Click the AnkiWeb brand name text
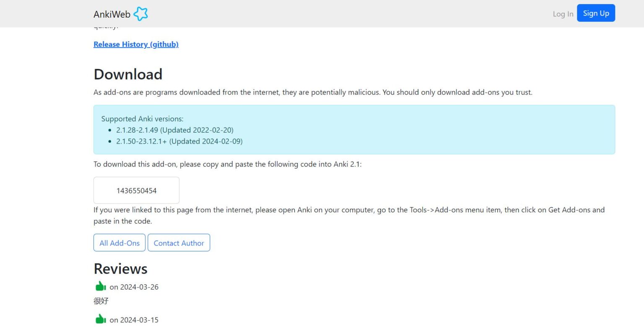This screenshot has width=644, height=327. [x=112, y=14]
